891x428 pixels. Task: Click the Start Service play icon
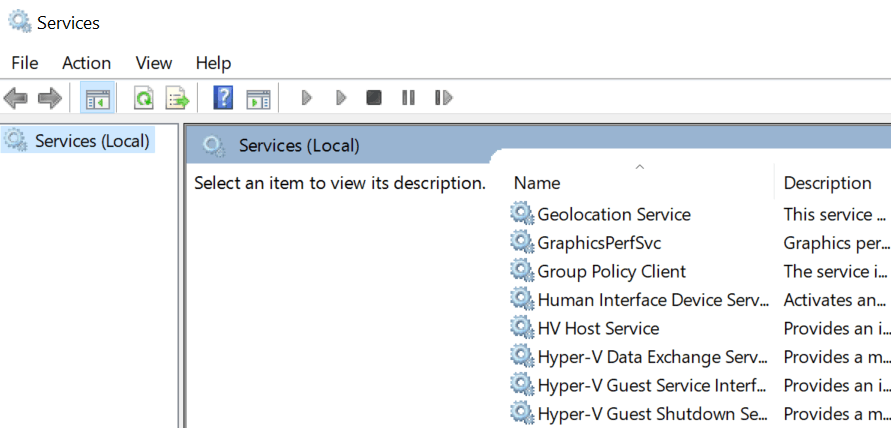307,98
